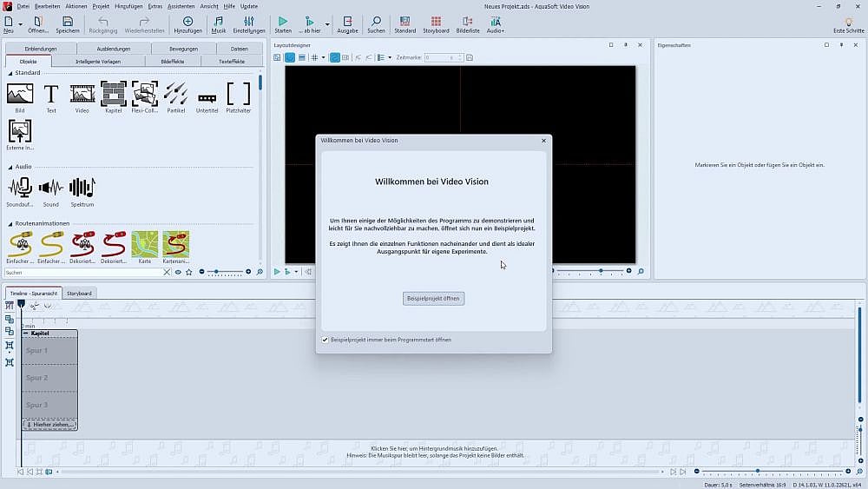Select the Kapitel object icon
This screenshot has height=489, width=868.
point(113,94)
